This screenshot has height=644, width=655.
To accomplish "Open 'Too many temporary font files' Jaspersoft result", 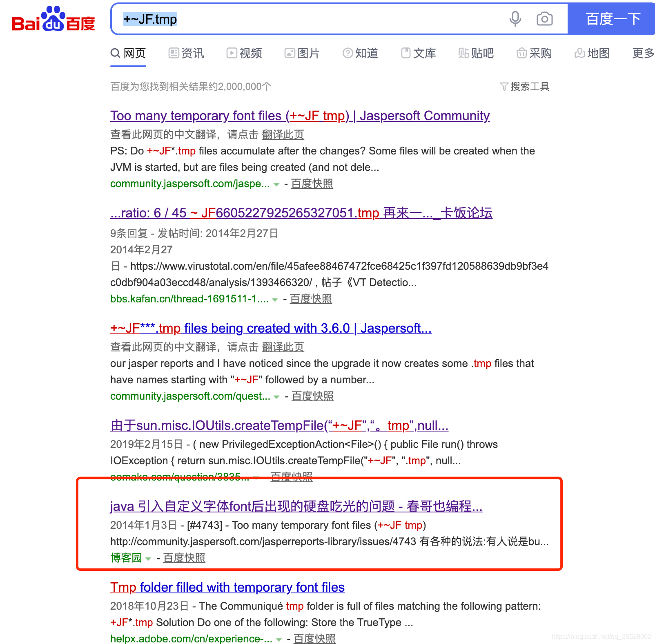I will coord(300,116).
